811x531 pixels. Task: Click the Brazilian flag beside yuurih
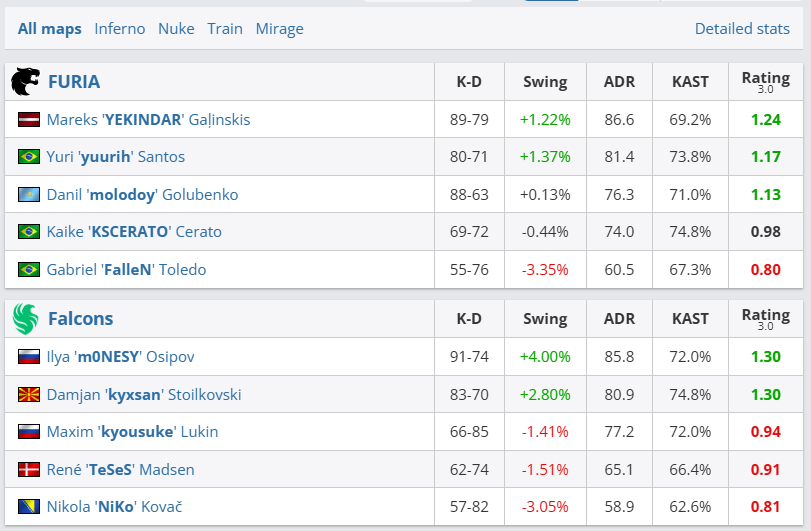(x=28, y=157)
